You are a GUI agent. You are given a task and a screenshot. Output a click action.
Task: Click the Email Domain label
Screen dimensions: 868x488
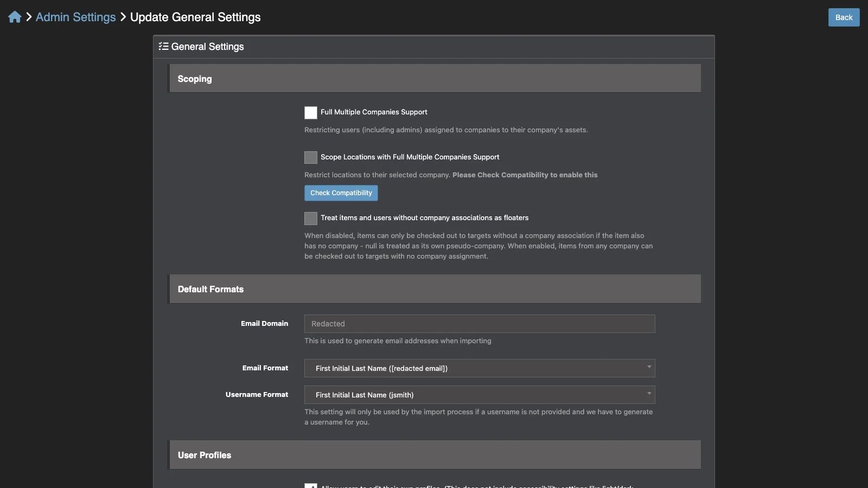[x=264, y=324]
